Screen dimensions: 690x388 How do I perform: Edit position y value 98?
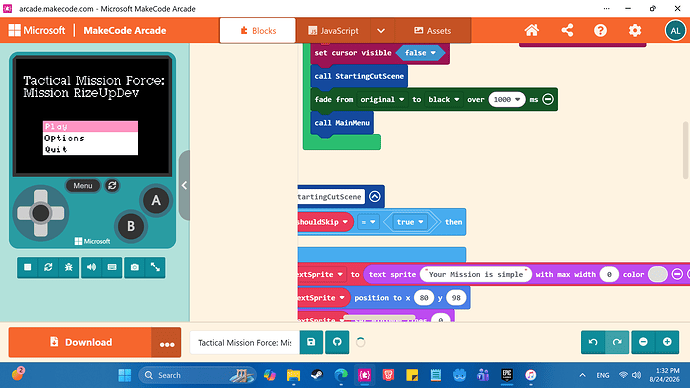[456, 298]
